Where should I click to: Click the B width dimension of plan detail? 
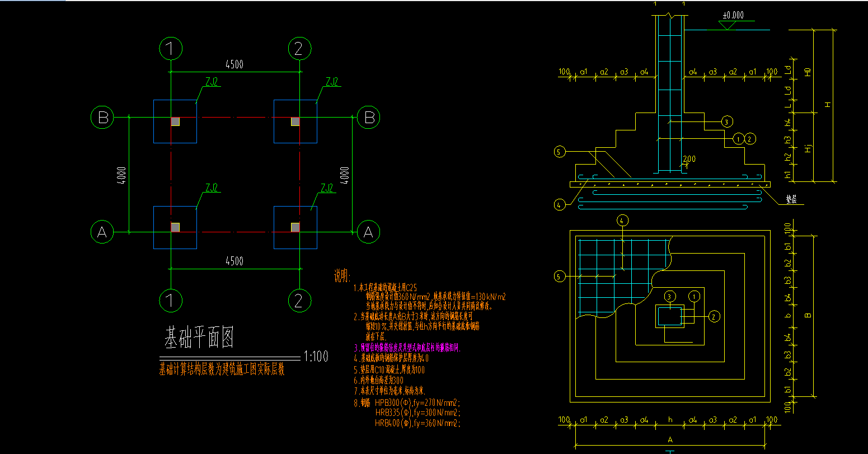click(808, 316)
